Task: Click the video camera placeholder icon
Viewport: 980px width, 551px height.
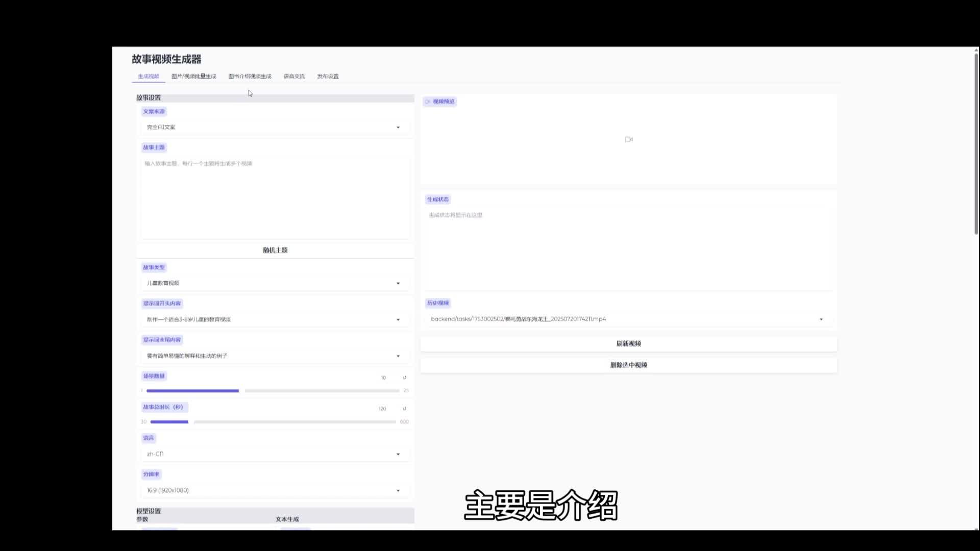Action: tap(628, 139)
